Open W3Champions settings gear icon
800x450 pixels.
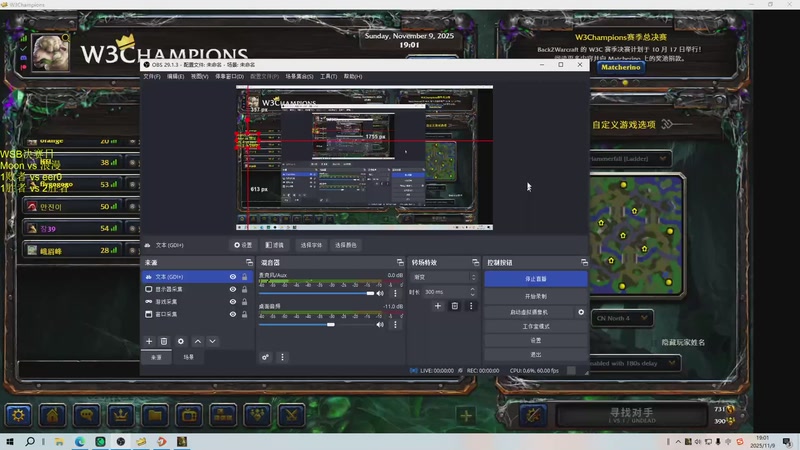[x=18, y=415]
